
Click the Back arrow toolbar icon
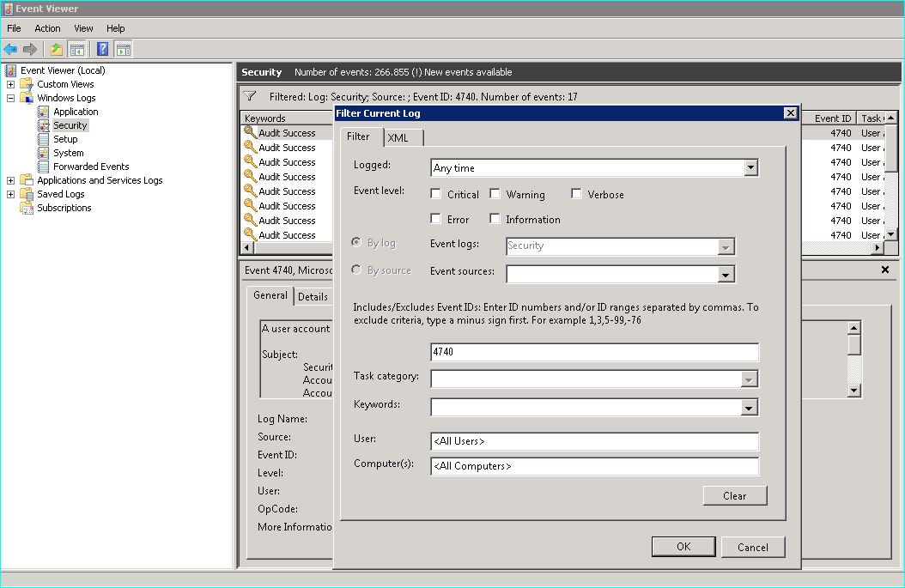coord(10,50)
